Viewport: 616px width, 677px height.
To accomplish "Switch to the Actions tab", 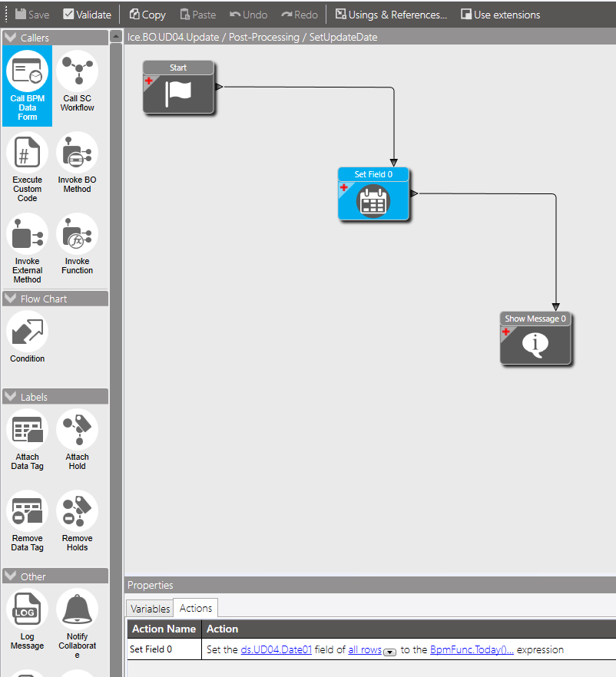I will (x=196, y=608).
